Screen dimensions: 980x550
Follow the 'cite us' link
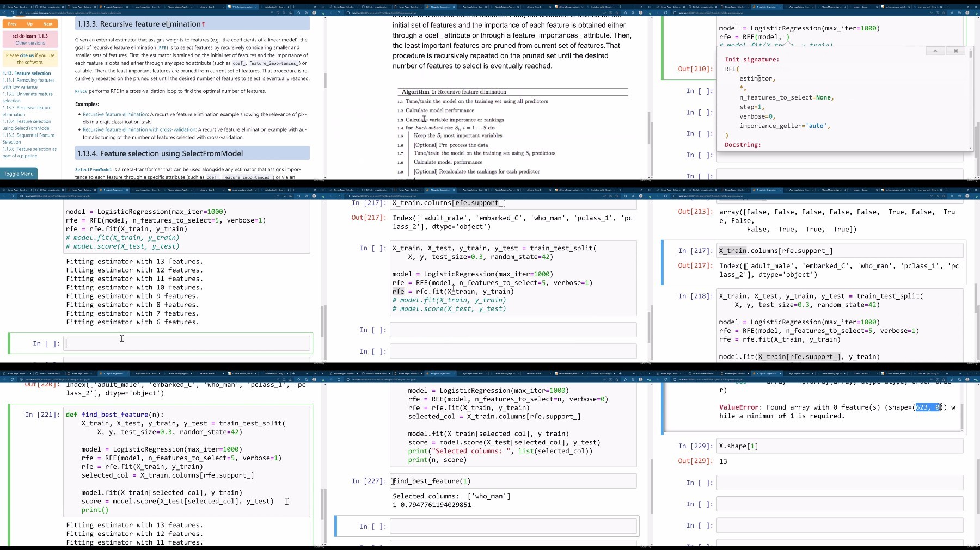(27, 55)
